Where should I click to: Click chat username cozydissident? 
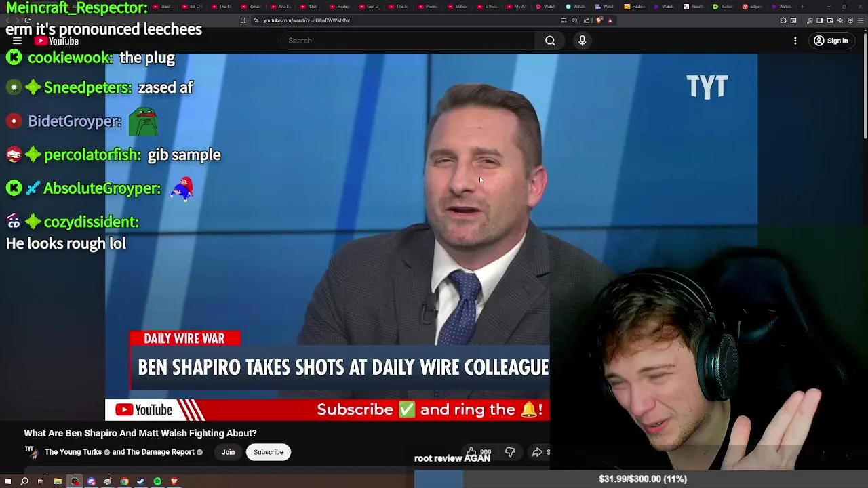pos(91,222)
